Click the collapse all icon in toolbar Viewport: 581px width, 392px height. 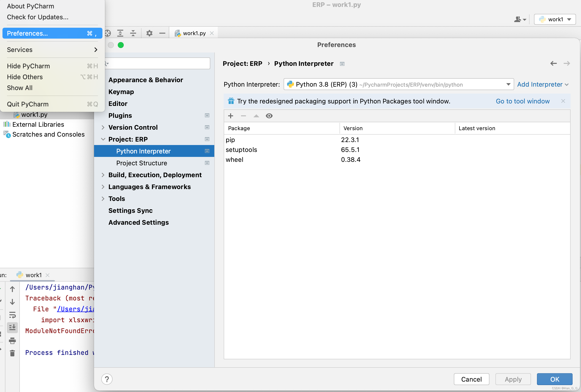[133, 33]
